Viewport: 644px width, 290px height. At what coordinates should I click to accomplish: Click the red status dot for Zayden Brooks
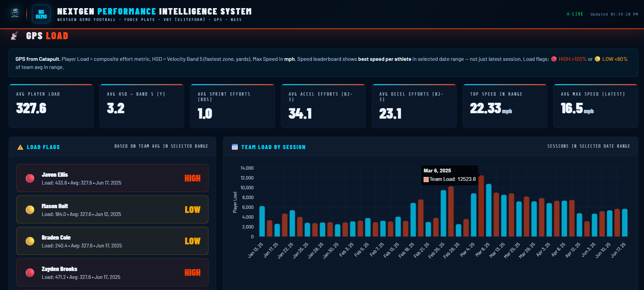pos(30,273)
